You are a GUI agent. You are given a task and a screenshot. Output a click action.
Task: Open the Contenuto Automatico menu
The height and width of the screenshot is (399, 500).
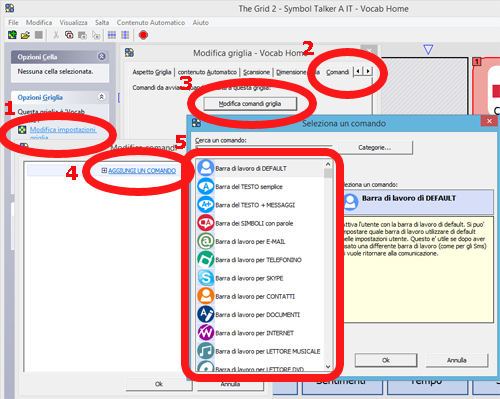pyautogui.click(x=151, y=22)
